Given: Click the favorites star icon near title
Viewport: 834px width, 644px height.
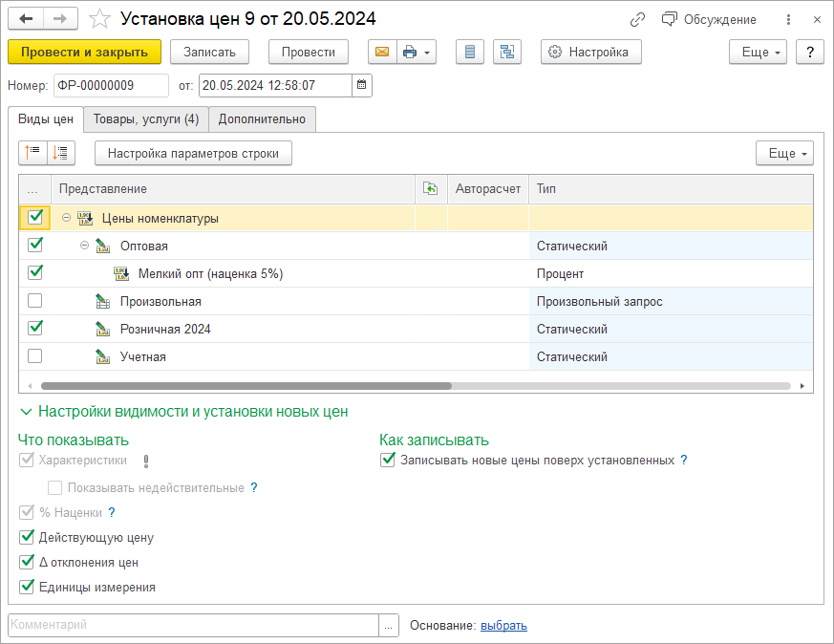Looking at the screenshot, I should point(97,19).
